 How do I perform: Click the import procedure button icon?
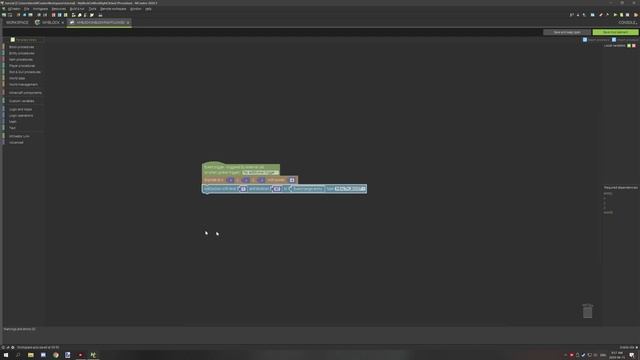[585, 40]
